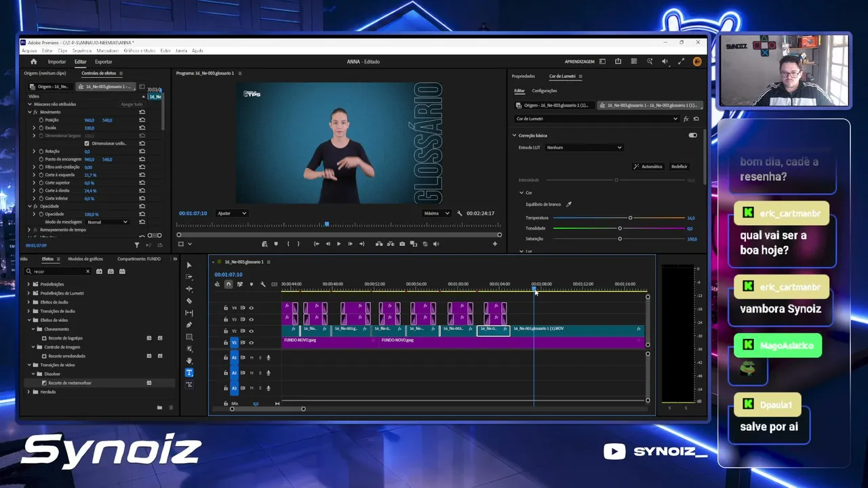Viewport: 868px width, 488px height.
Task: Lock video track V1
Action: (x=226, y=343)
